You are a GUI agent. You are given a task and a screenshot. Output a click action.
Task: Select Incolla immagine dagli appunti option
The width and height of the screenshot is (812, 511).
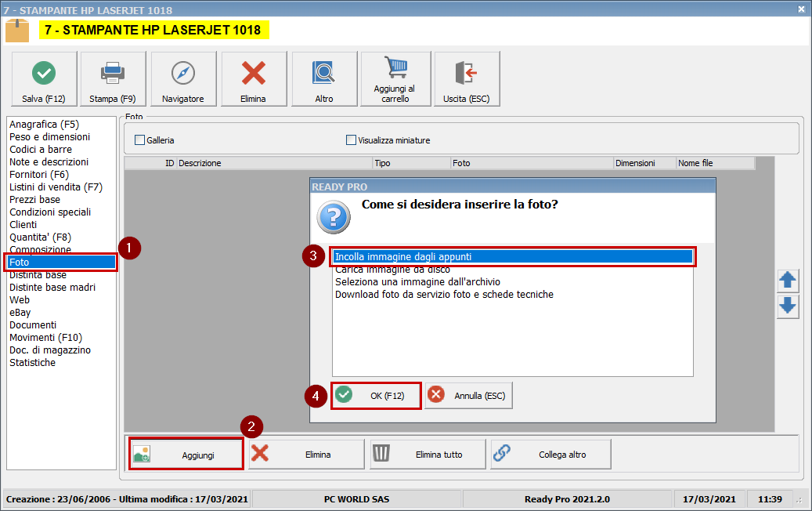point(513,256)
